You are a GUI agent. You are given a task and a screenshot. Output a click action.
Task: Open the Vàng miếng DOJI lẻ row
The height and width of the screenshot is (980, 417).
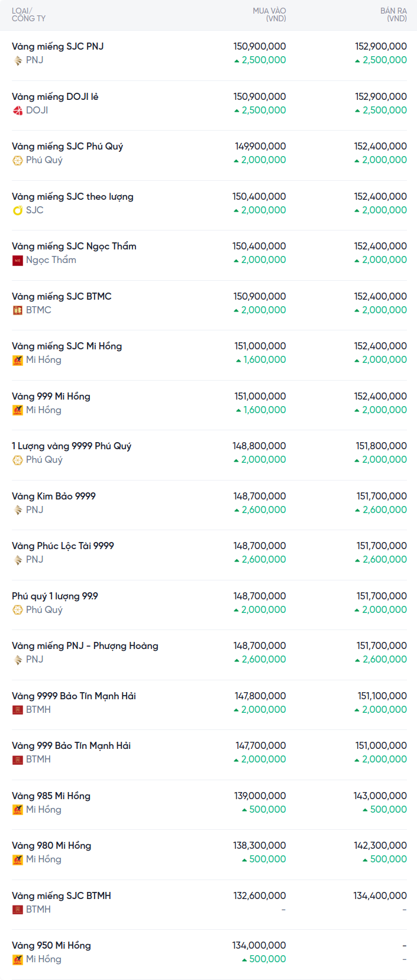[55, 96]
